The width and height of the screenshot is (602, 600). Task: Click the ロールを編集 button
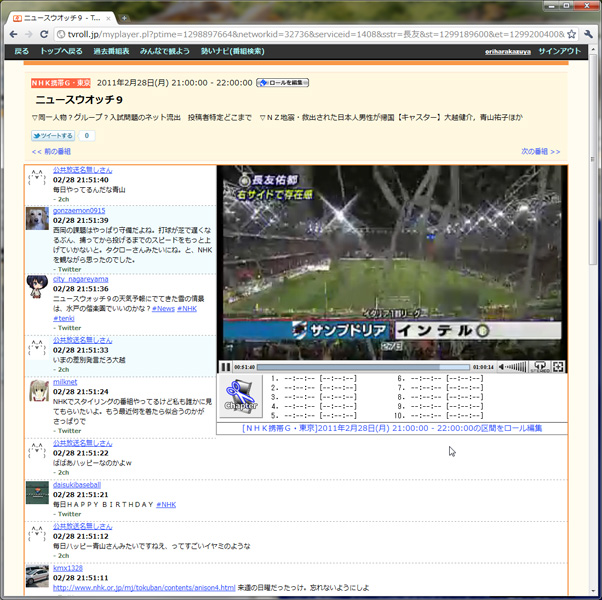(x=282, y=83)
